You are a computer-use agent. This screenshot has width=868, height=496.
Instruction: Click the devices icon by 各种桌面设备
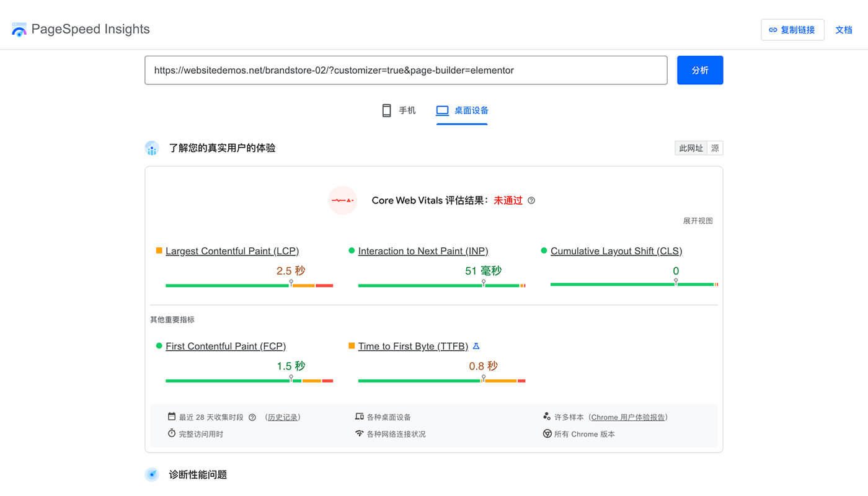coord(359,417)
